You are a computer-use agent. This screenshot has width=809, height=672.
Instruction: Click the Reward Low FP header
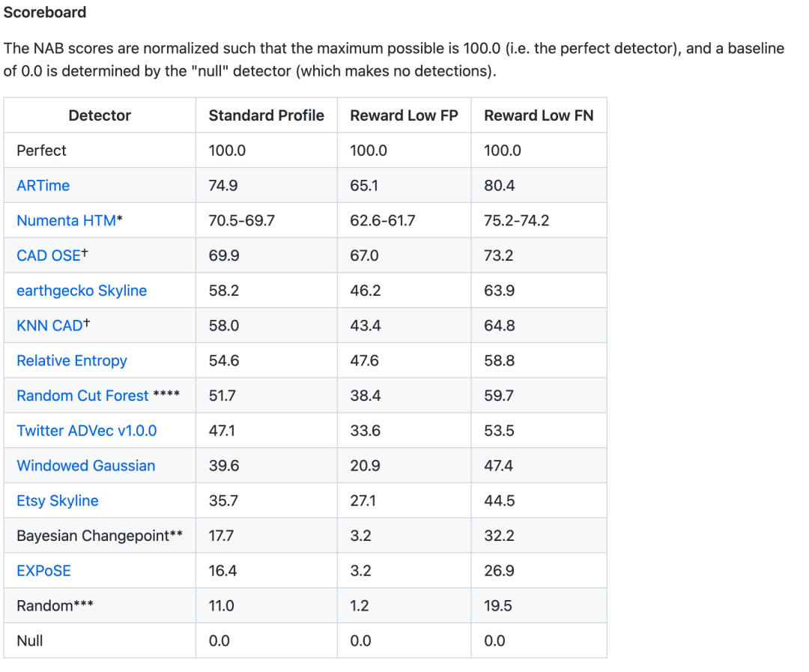[x=404, y=115]
